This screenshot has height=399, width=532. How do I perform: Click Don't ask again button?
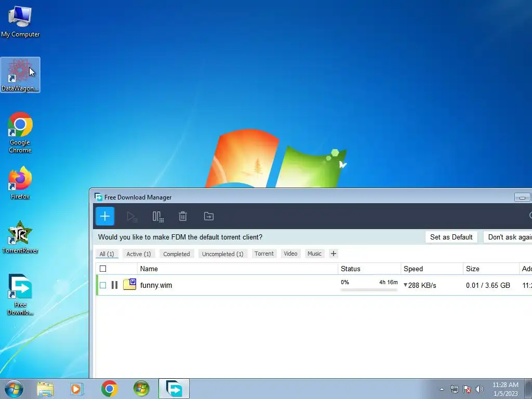point(508,237)
